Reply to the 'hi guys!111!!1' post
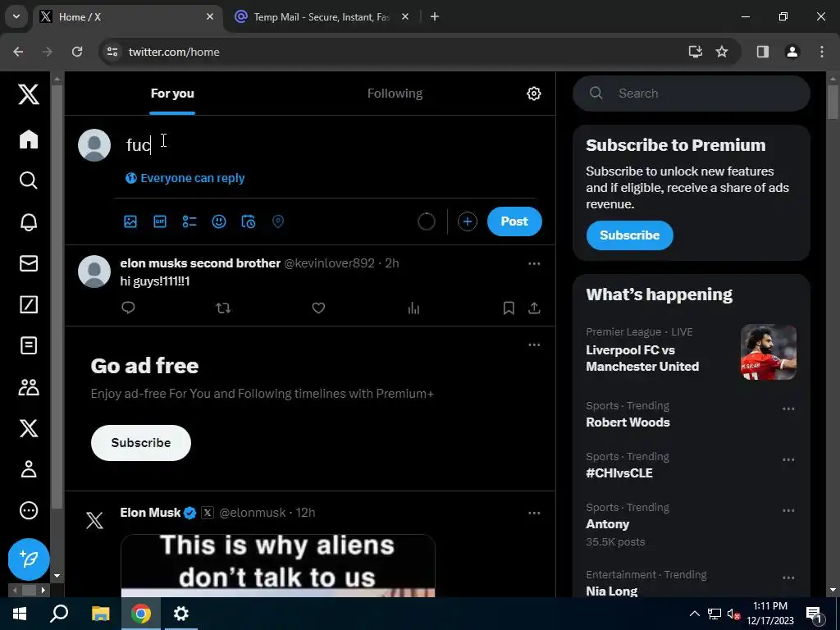The image size is (840, 630). click(128, 308)
